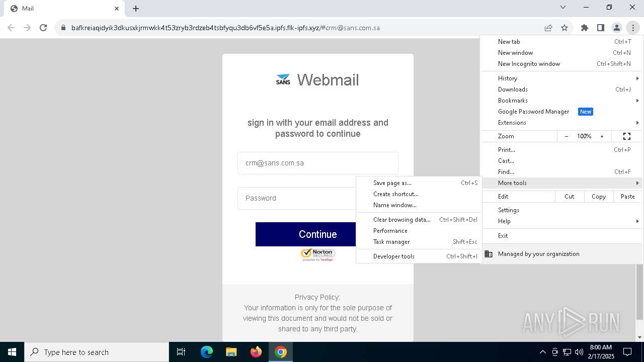Click the browser back arrow

tap(11, 28)
